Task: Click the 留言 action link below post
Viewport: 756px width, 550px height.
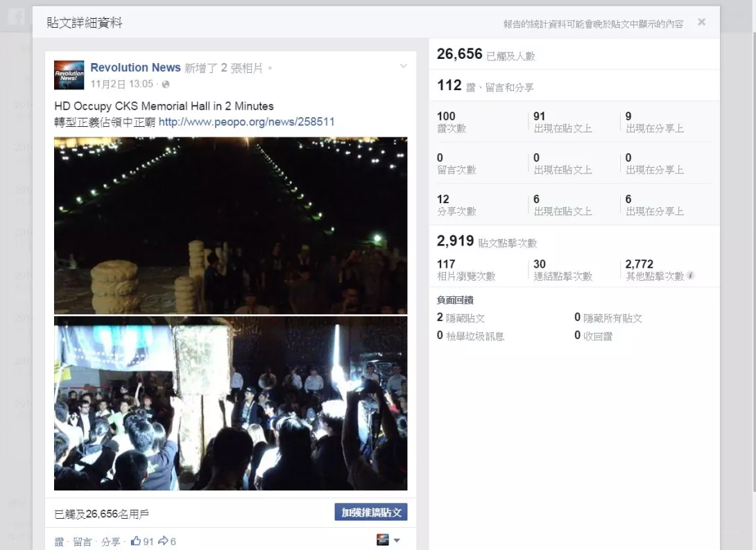Action: point(83,541)
